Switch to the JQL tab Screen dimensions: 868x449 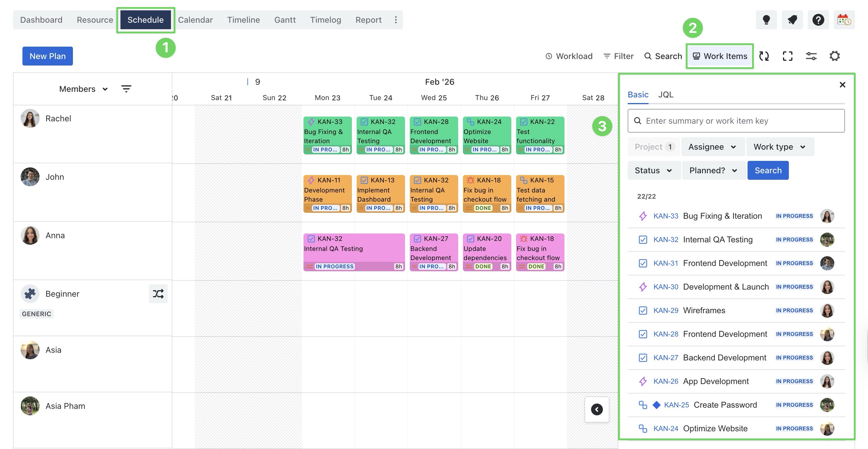[665, 95]
